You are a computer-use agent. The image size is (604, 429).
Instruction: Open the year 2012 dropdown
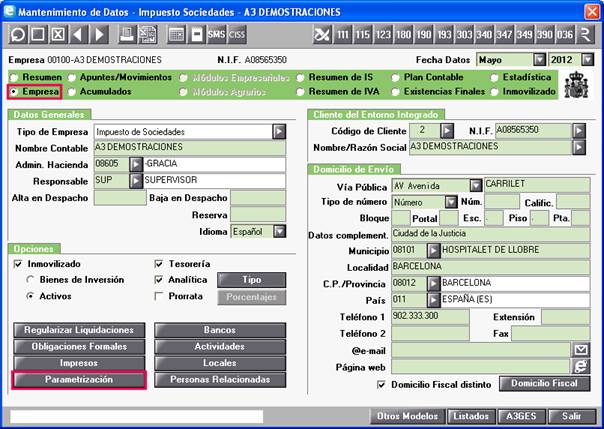(587, 60)
